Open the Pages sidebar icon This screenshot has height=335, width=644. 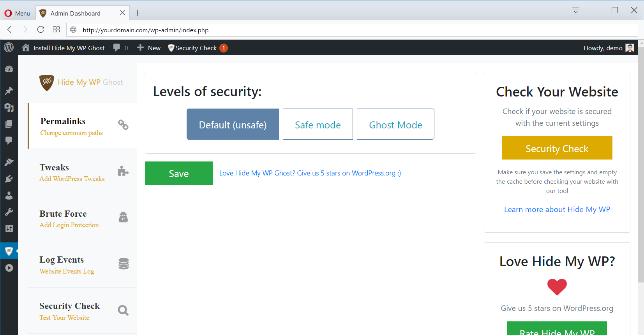9,124
